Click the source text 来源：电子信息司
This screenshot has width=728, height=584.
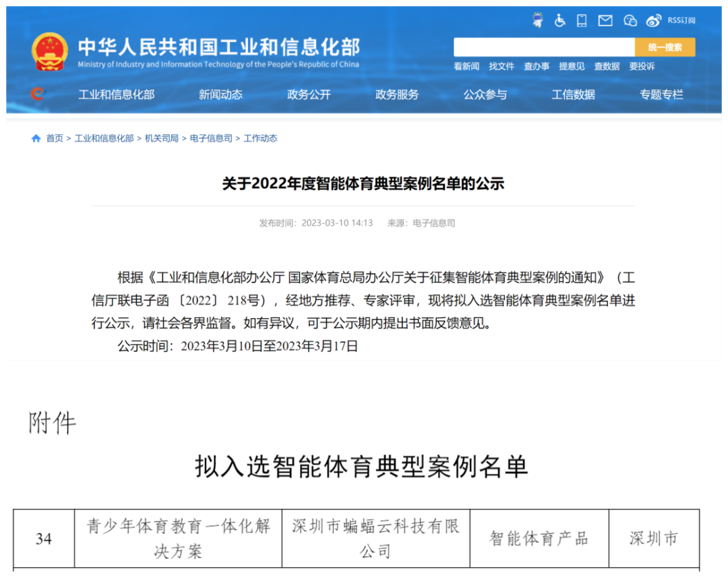(421, 223)
